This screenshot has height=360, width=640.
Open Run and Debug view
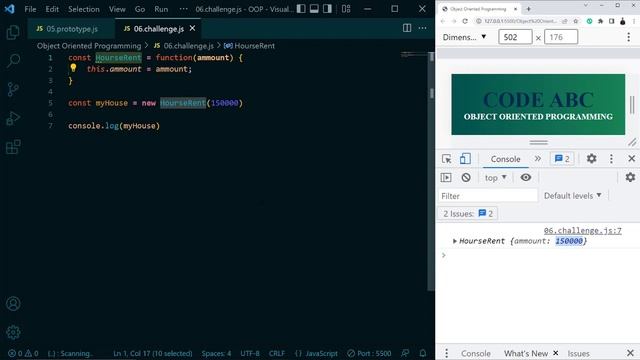[x=13, y=118]
